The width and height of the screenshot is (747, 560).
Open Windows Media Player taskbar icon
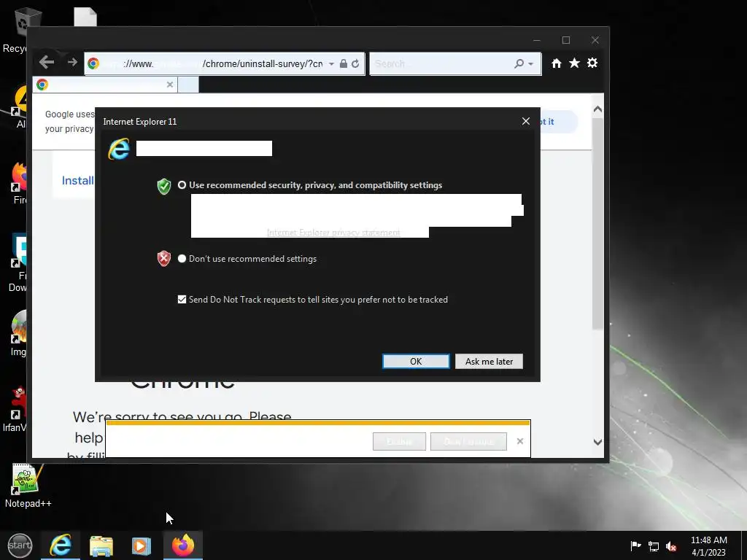pyautogui.click(x=141, y=545)
